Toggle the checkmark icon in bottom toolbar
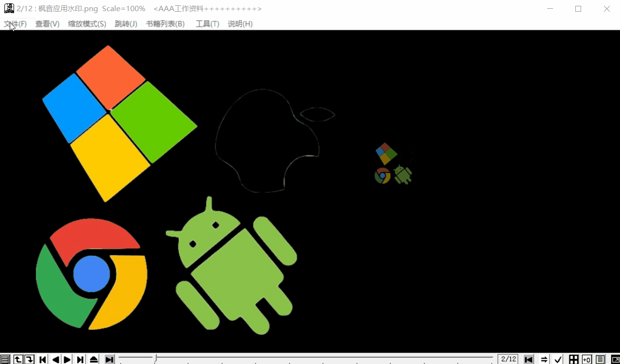Viewport: 620px width, 364px height. pyautogui.click(x=558, y=359)
